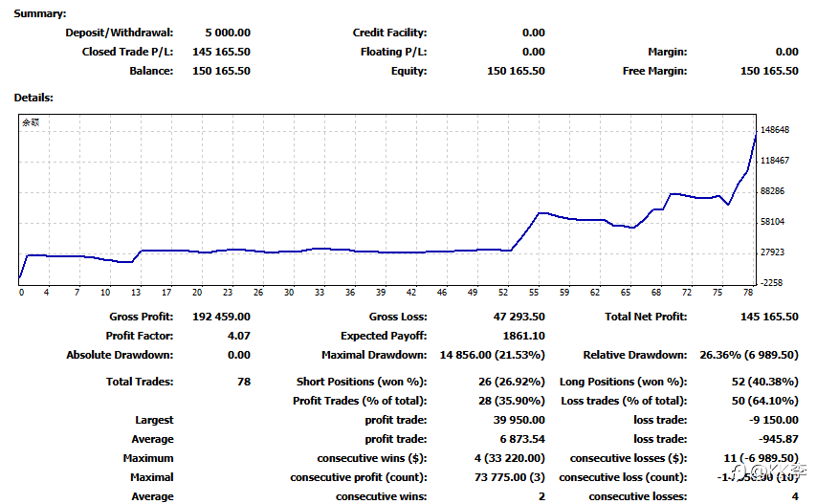Click the Closed Trade P/L value

(x=221, y=52)
